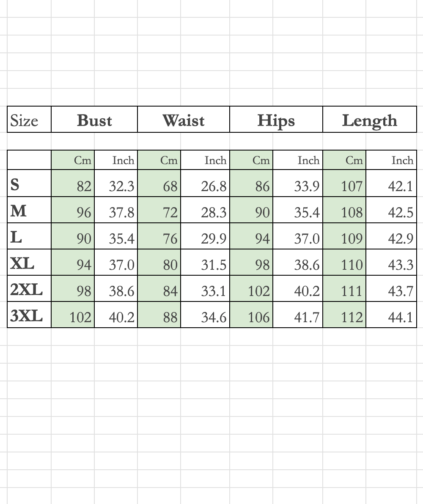
Task: Click the Bust header cell
Action: click(x=94, y=120)
